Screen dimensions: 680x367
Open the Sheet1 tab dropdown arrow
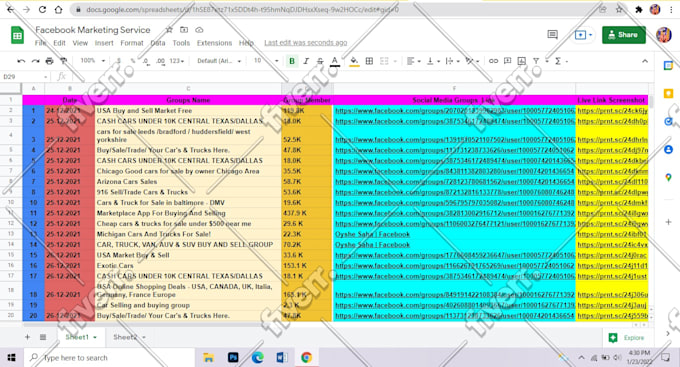[95, 337]
